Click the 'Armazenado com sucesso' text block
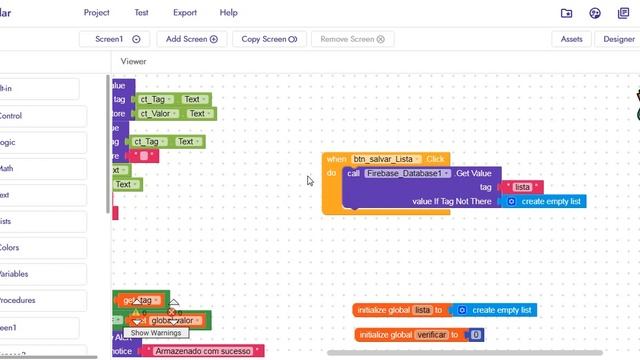Screen dimensions: 640x360 [203, 351]
